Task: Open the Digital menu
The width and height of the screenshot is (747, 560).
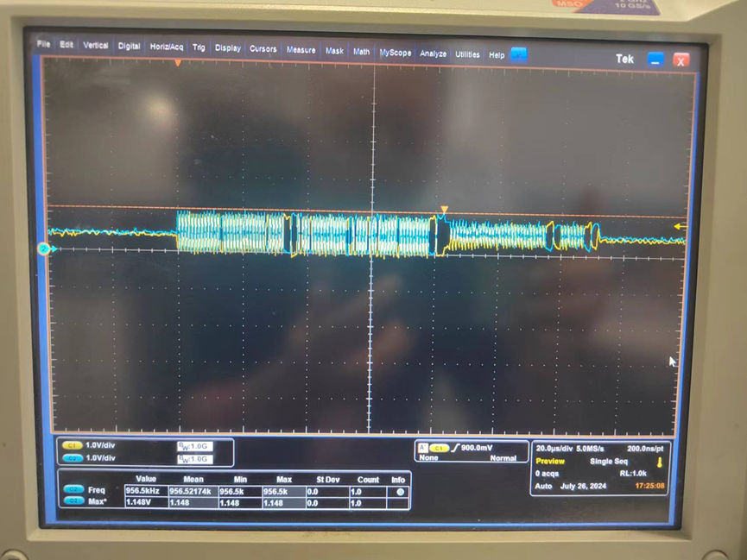Action: click(x=129, y=46)
